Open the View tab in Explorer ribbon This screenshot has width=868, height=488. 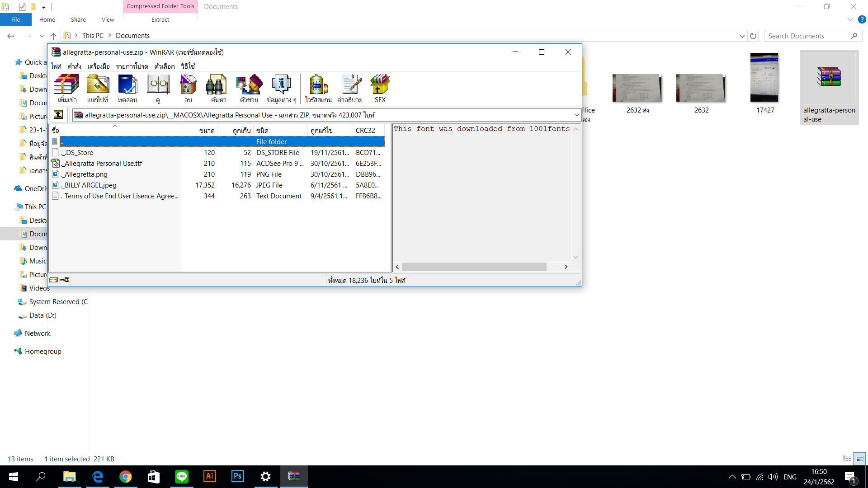[108, 19]
